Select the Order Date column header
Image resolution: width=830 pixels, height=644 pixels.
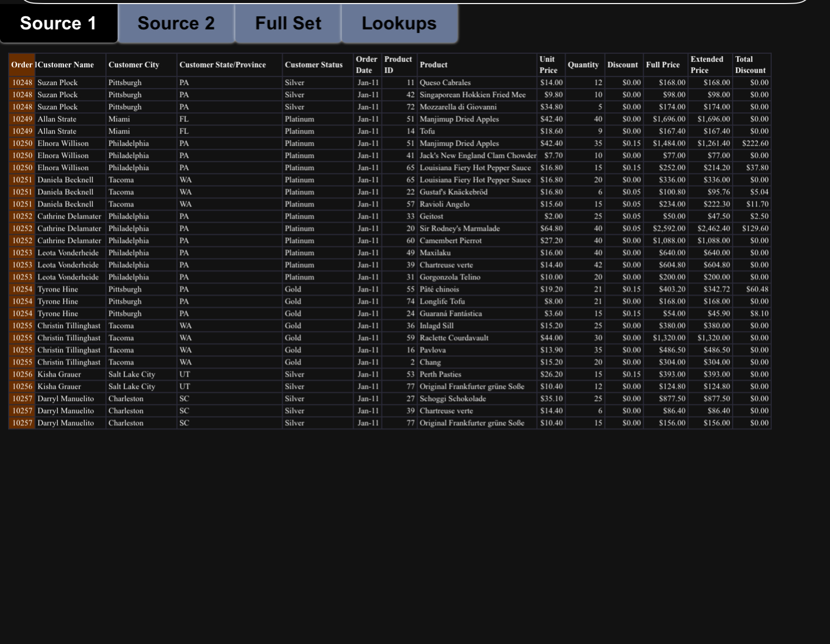368,65
